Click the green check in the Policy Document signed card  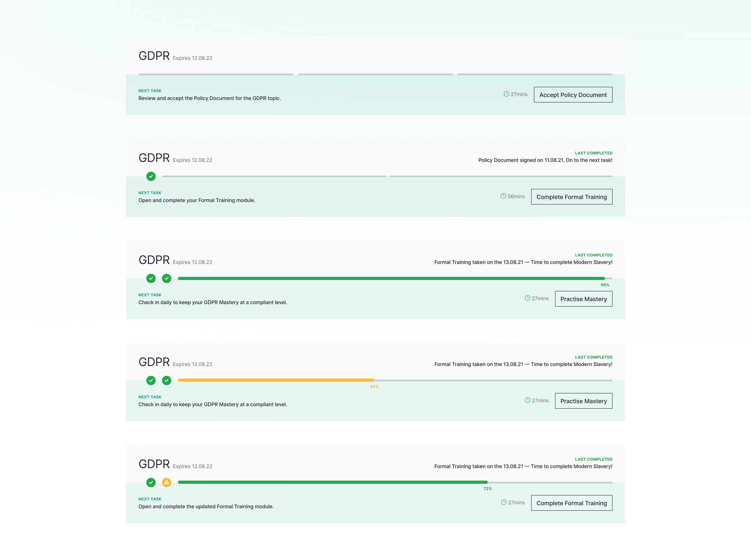pos(151,176)
